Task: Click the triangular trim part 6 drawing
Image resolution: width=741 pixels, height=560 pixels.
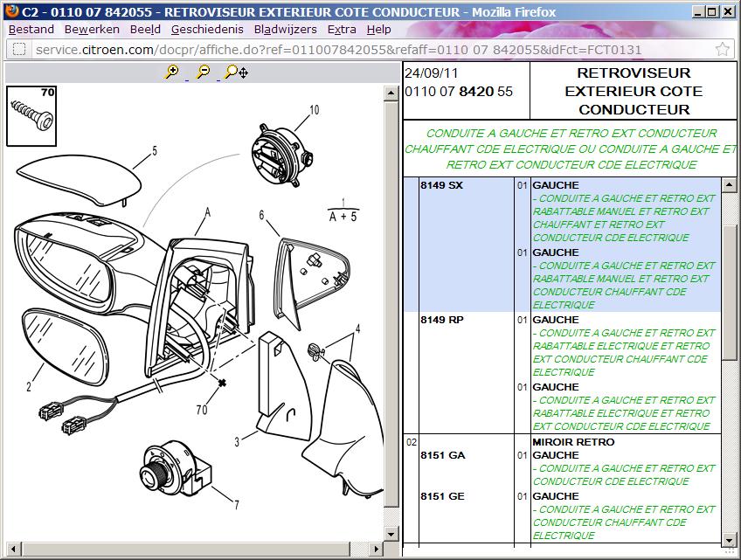Action: pos(312,284)
